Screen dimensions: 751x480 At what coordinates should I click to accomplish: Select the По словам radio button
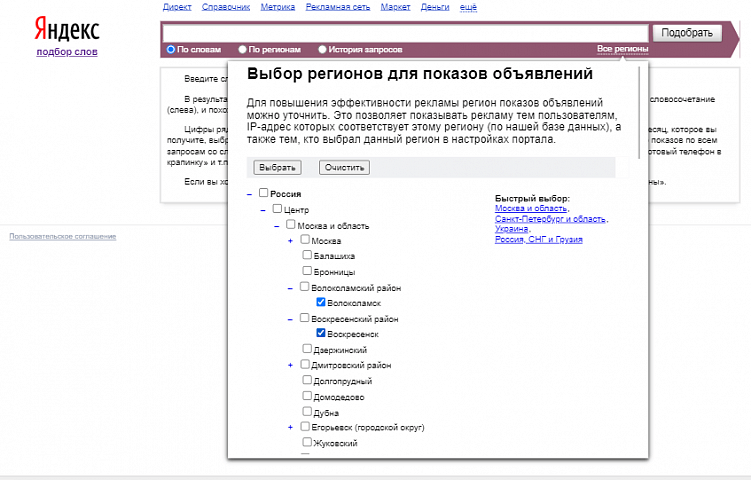coord(171,49)
